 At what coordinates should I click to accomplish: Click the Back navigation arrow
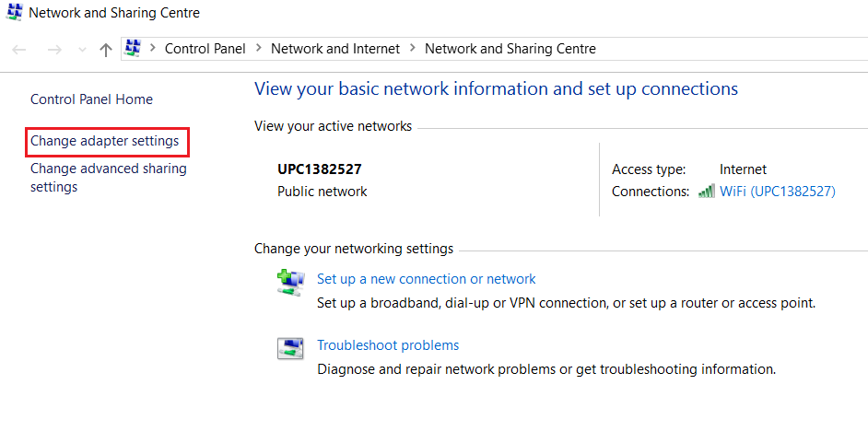click(x=18, y=50)
